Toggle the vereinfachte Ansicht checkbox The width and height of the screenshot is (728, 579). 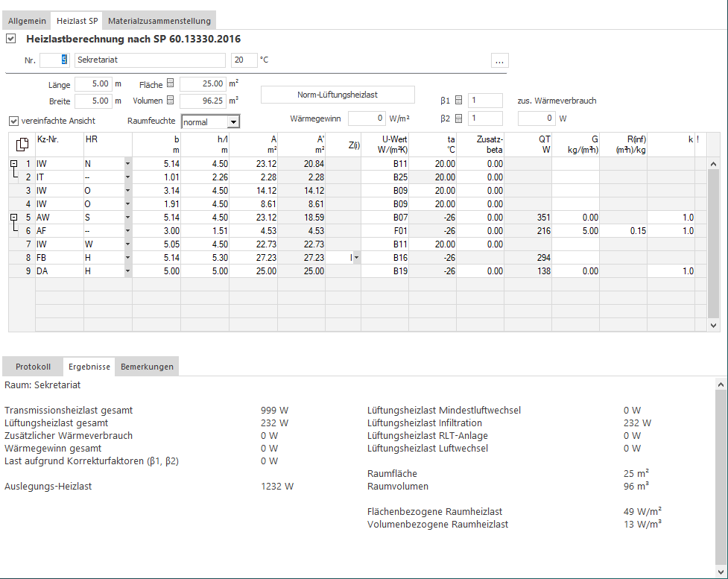14,121
